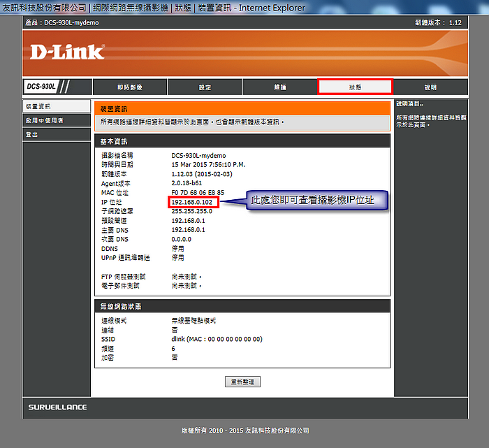
Task: Click the orange 裝置資訊 heading bar
Action: tap(242, 109)
